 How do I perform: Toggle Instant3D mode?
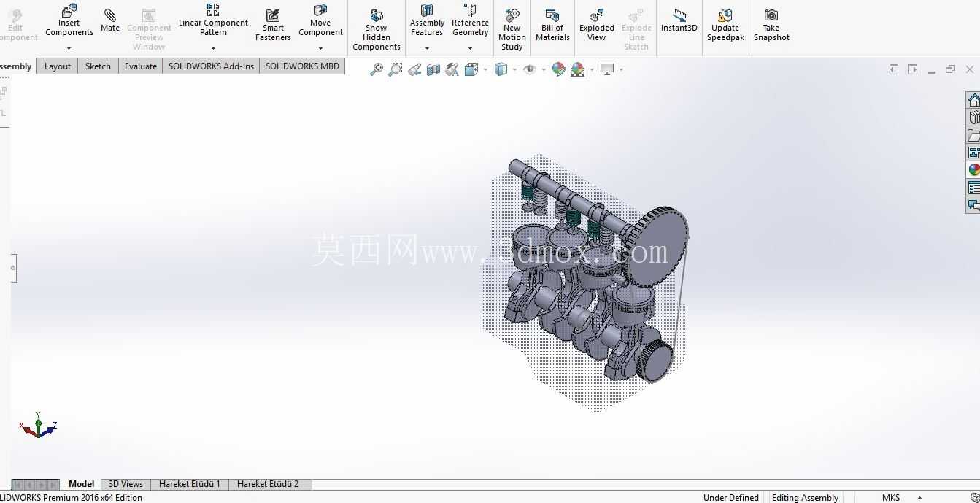coord(679,20)
